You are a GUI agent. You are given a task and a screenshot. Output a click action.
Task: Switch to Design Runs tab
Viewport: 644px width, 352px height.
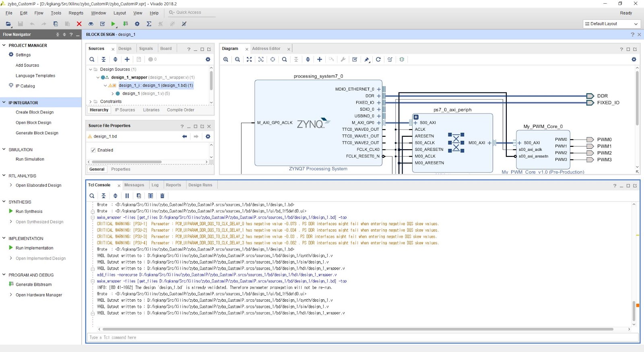click(200, 185)
